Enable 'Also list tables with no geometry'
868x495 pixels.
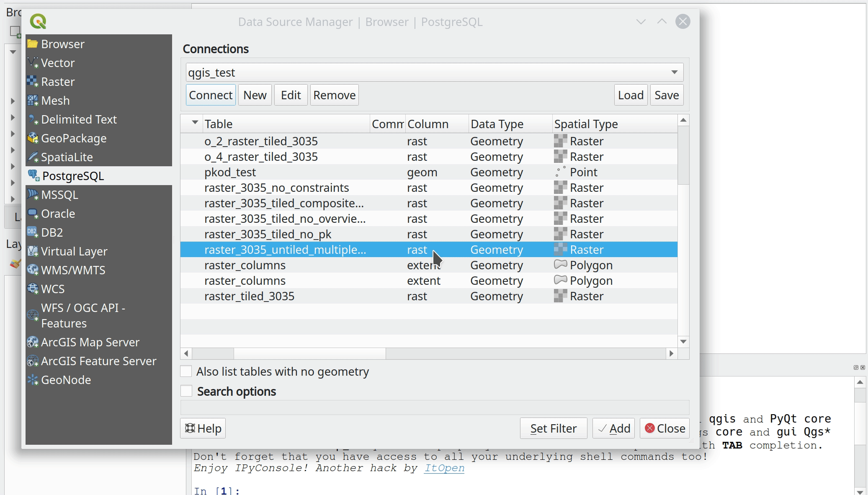point(186,371)
